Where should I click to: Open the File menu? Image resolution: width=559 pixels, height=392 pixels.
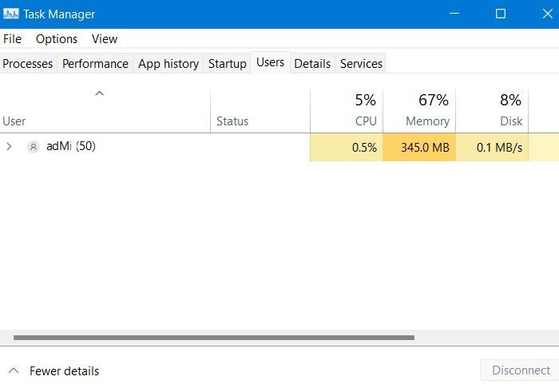(12, 38)
